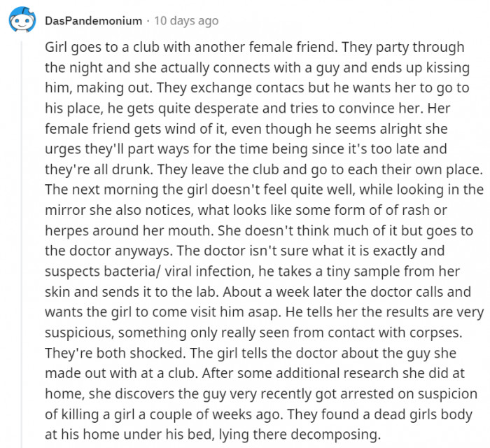Click the word 'mirror' in the comment
Viewport: 490px width, 448px height.
pyautogui.click(x=65, y=210)
